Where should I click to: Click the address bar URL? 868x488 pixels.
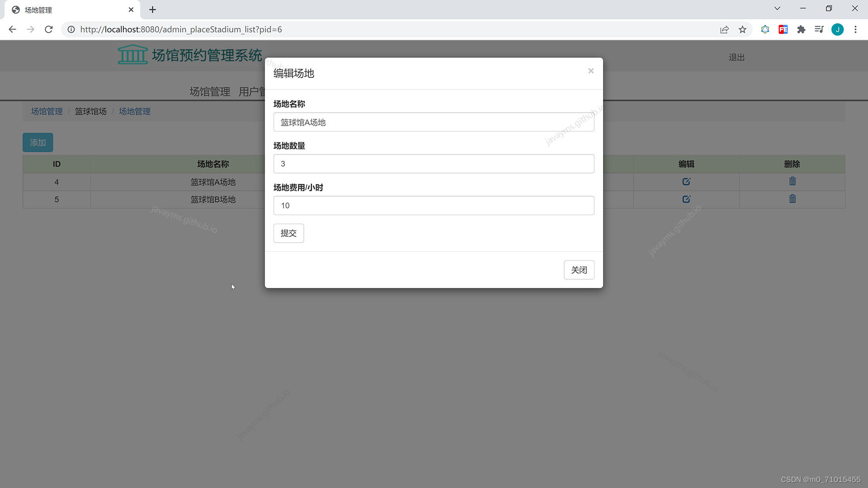coord(181,29)
